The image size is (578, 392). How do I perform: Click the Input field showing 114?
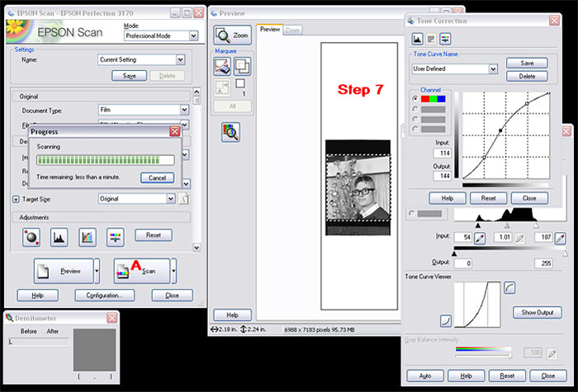pos(443,153)
